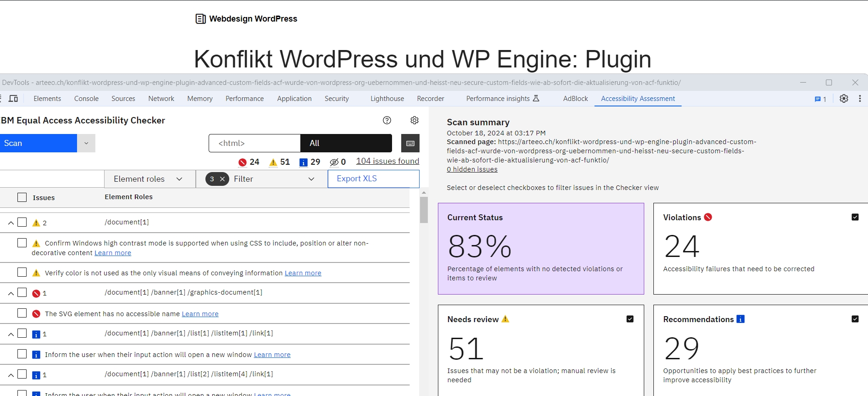The height and width of the screenshot is (396, 868).
Task: Click the Current Status 83% card
Action: [541, 249]
